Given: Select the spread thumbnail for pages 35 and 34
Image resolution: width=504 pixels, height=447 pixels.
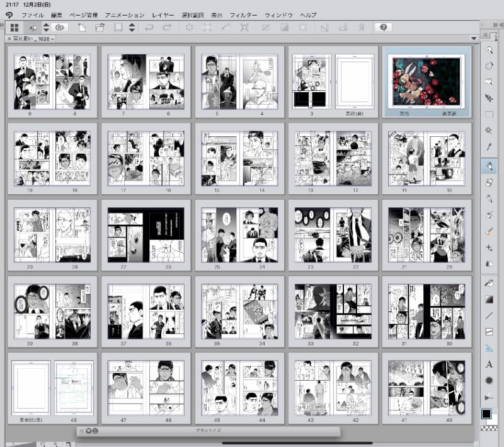Looking at the screenshot, I should pyautogui.click(x=239, y=311).
